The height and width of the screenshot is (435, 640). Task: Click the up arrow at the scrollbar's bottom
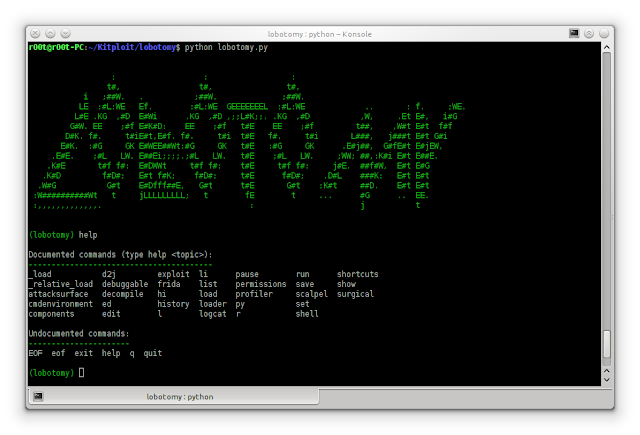[x=607, y=371]
